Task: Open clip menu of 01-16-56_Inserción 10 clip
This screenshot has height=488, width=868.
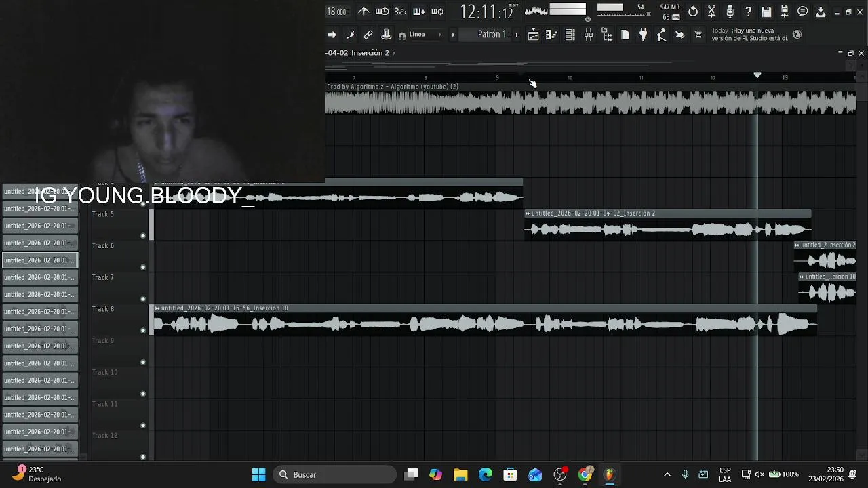Action: click(157, 308)
